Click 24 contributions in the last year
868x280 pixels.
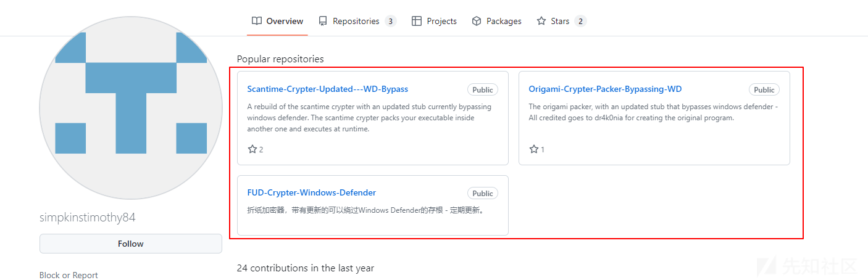pyautogui.click(x=306, y=268)
